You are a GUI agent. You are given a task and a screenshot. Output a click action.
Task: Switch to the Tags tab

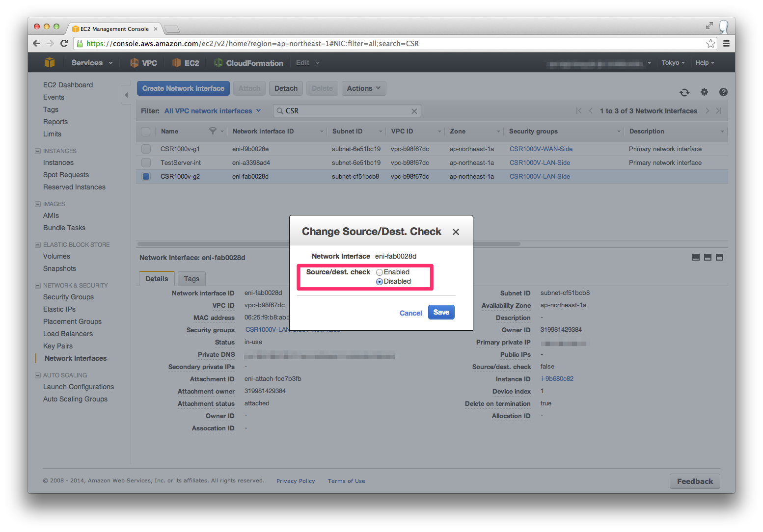pos(191,278)
